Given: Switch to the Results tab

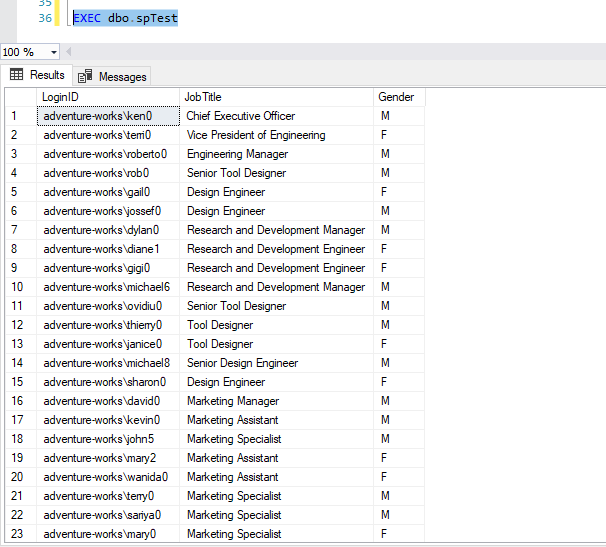Looking at the screenshot, I should point(46,75).
